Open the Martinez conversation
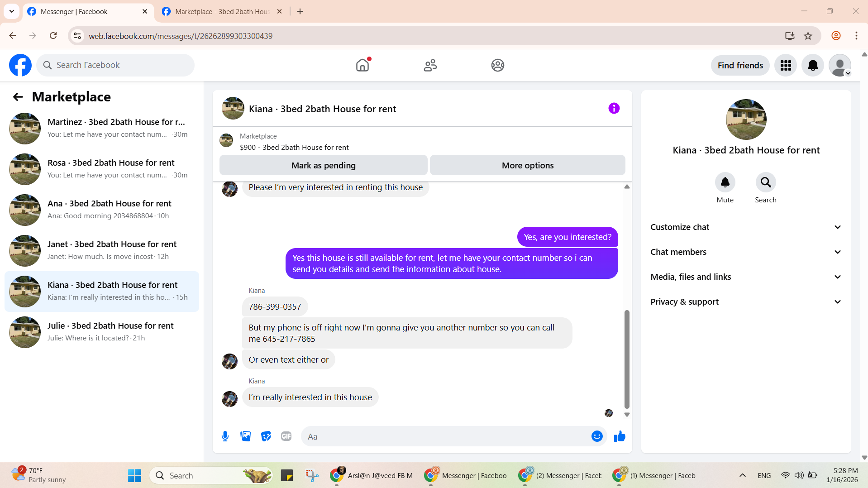This screenshot has width=868, height=488. (x=102, y=129)
